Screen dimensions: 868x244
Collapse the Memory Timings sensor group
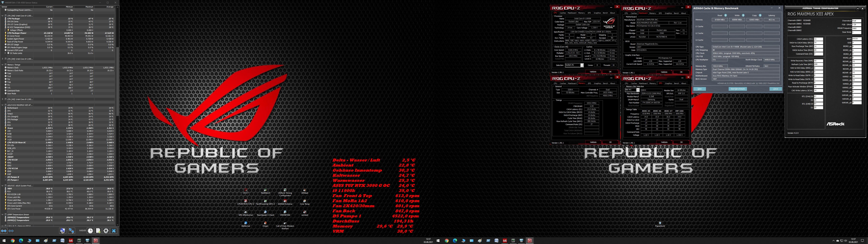[x=2, y=65]
